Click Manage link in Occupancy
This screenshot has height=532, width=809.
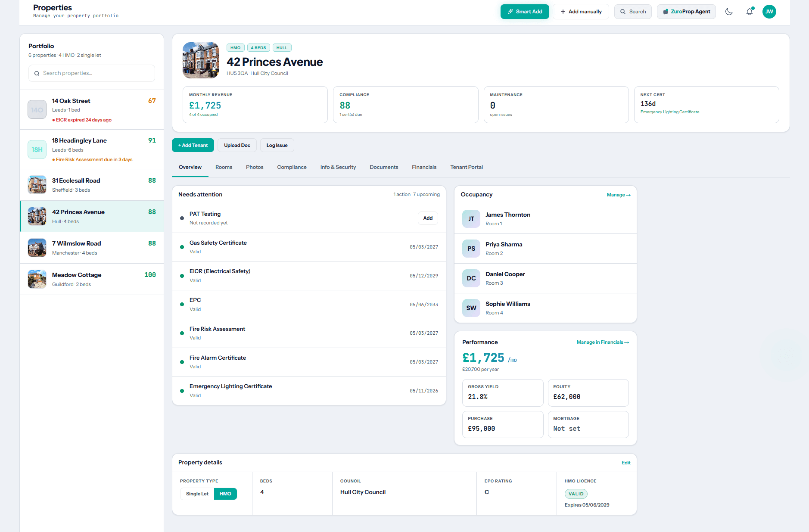pos(619,195)
